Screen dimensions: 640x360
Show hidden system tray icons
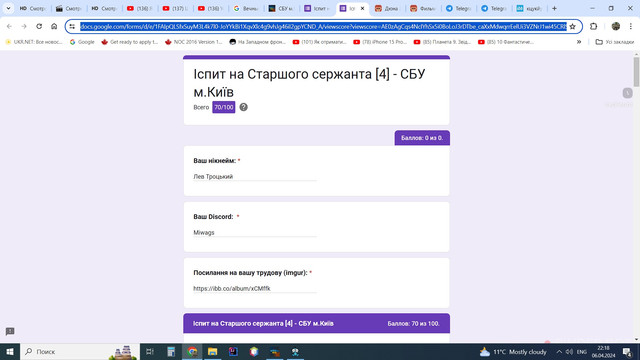click(x=559, y=351)
